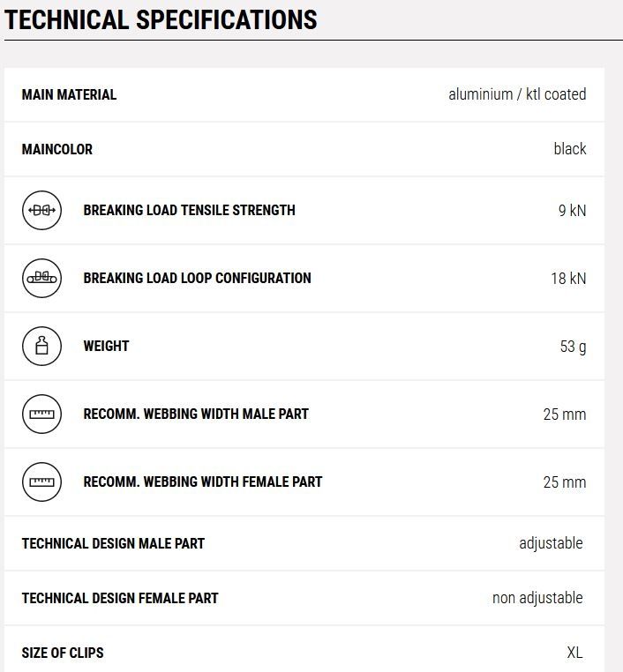This screenshot has width=623, height=672.
Task: Click the Breaking Load Tensile Strength label
Action: pos(189,211)
